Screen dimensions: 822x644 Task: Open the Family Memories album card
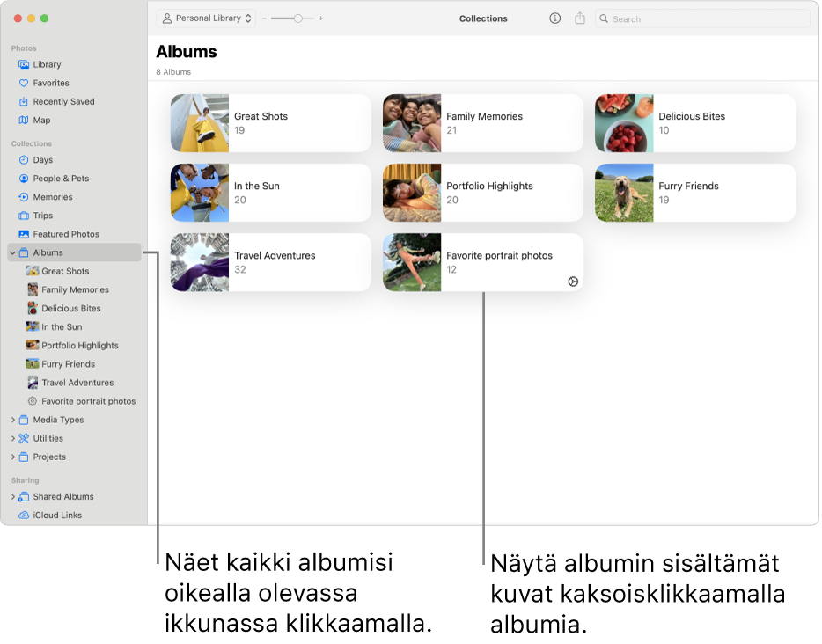click(483, 123)
